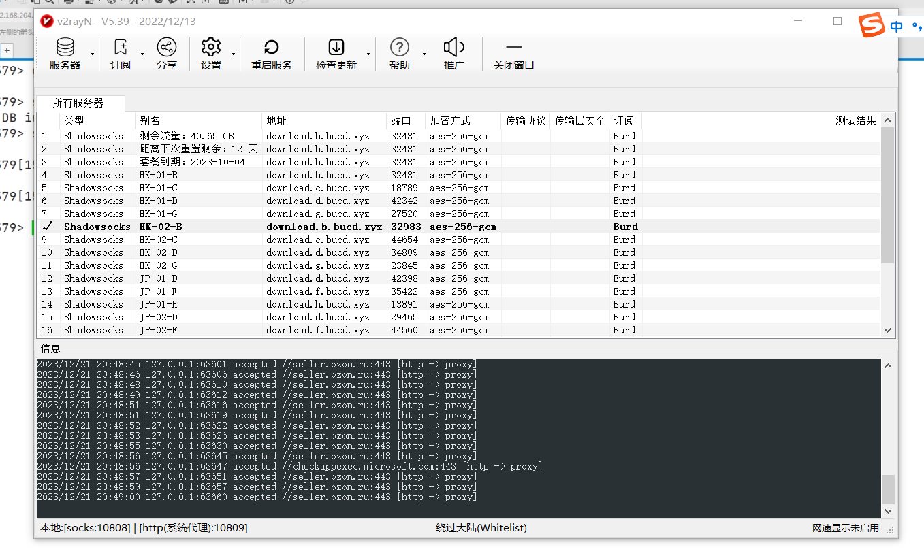Select active server row HK-02-B

click(458, 227)
